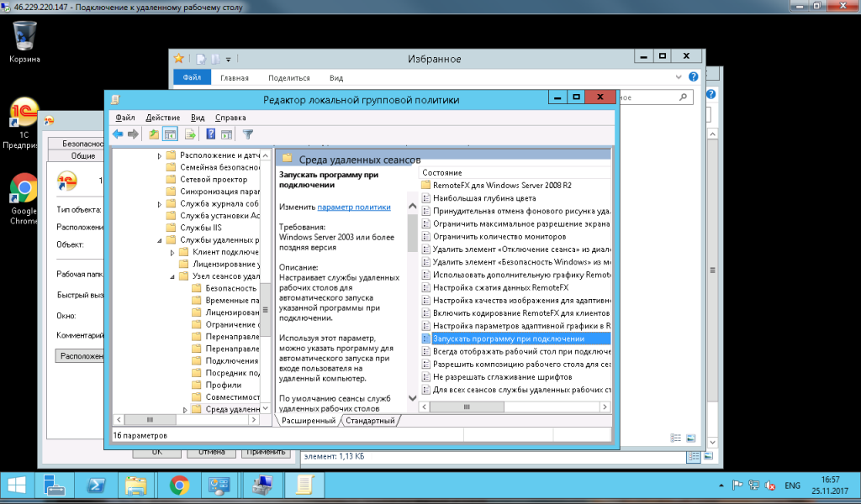This screenshot has height=504, width=861.
Task: Show hidden tray icons arrow
Action: (x=721, y=486)
